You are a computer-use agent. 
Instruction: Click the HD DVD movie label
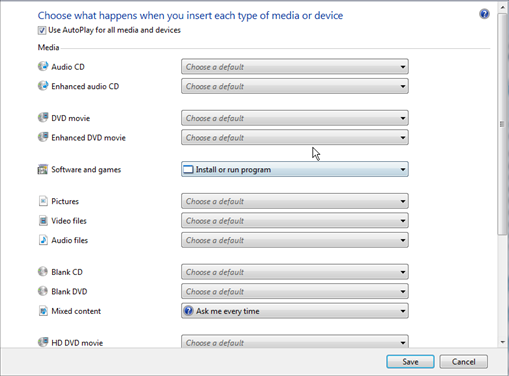(x=77, y=343)
